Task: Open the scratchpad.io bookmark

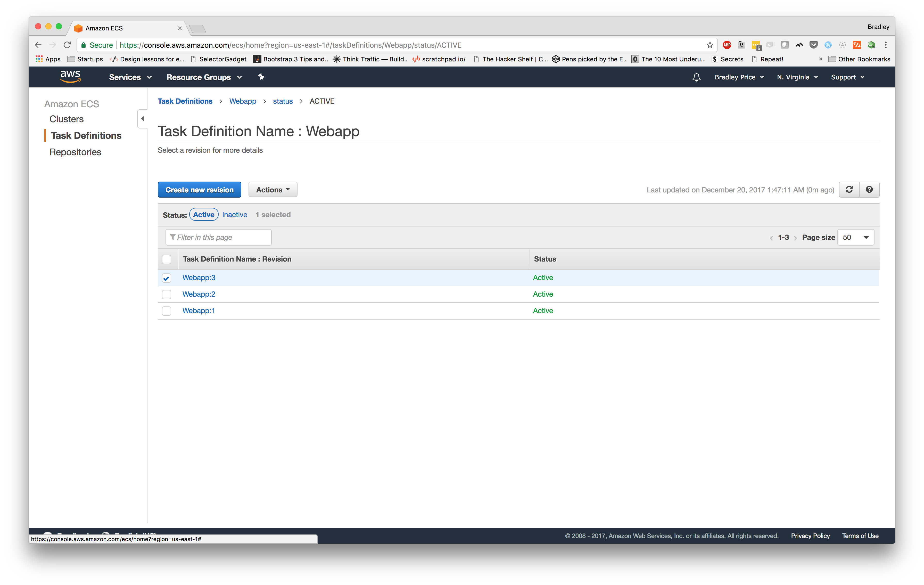Action: (439, 59)
